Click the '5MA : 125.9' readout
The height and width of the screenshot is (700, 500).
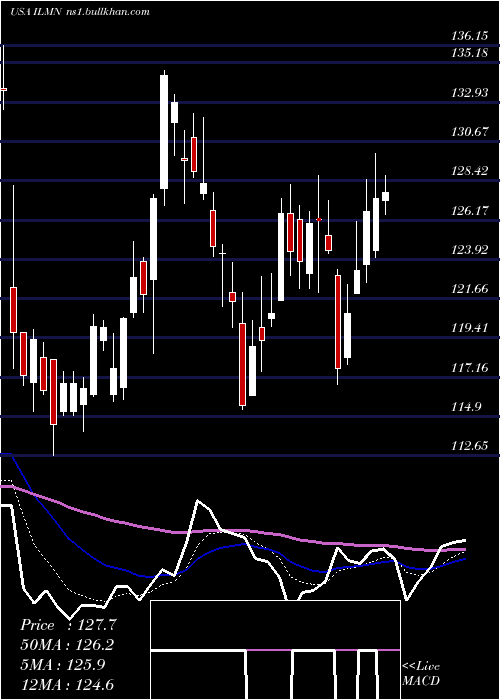tap(63, 664)
